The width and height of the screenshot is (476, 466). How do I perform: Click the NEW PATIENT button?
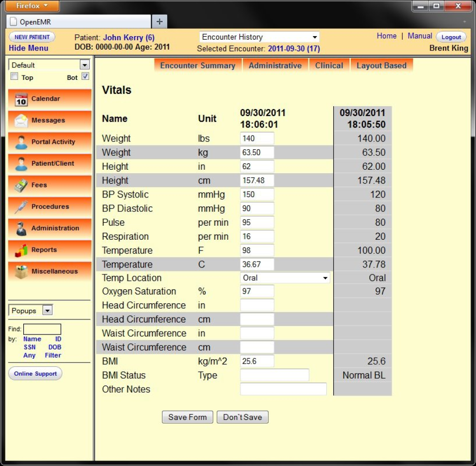32,37
